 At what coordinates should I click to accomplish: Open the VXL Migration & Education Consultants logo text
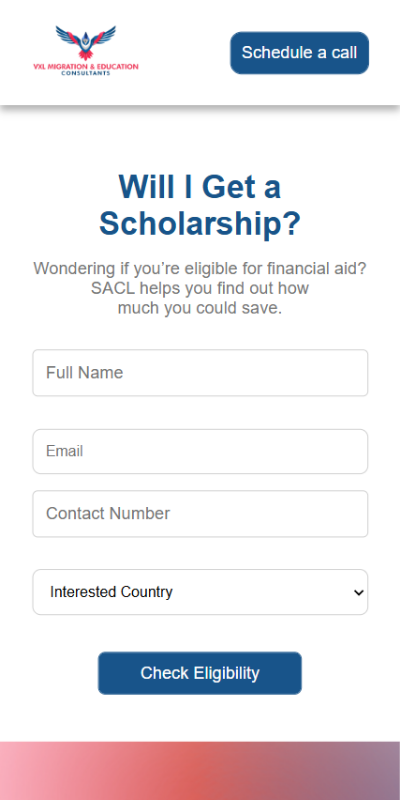click(x=86, y=69)
